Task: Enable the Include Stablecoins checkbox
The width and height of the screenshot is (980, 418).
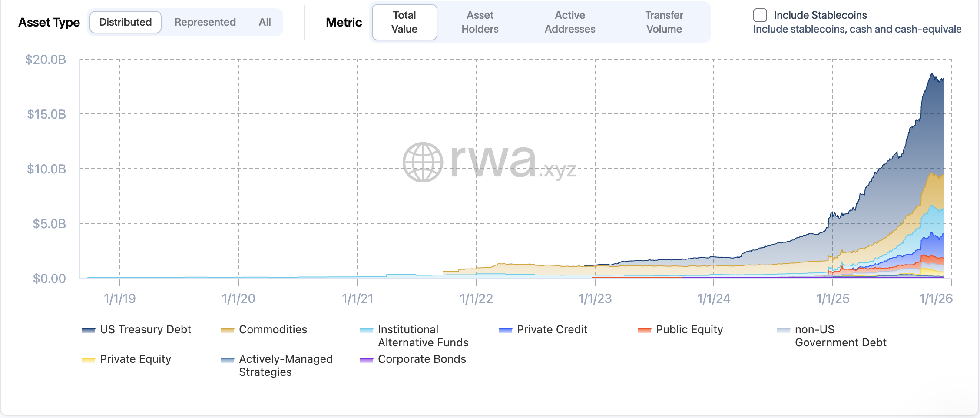Action: (x=760, y=15)
